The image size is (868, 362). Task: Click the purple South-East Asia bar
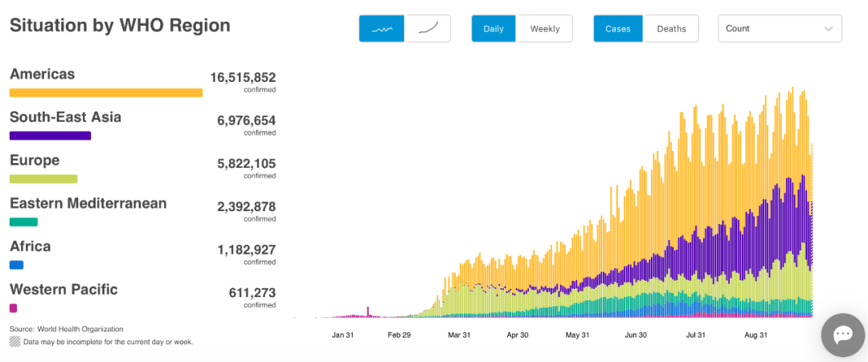click(50, 136)
